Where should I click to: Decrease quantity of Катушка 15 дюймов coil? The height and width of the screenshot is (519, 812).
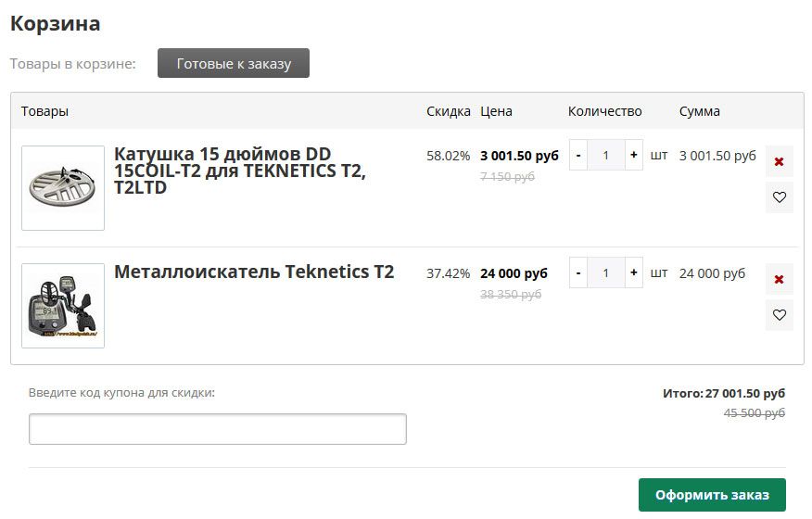(x=578, y=155)
